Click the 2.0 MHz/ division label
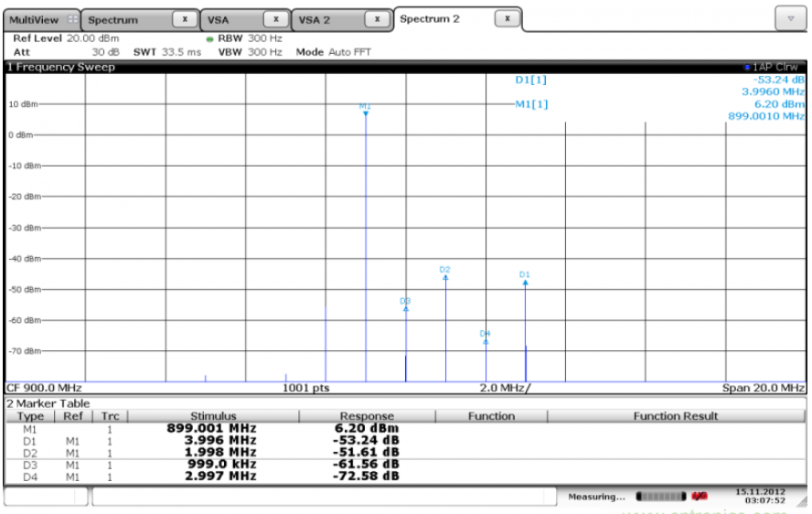Image resolution: width=812 pixels, height=514 pixels. tap(505, 388)
